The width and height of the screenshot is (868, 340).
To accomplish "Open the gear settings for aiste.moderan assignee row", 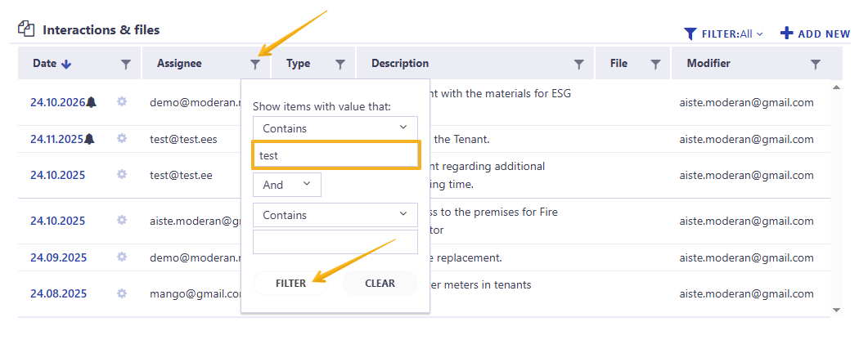I will 122,220.
